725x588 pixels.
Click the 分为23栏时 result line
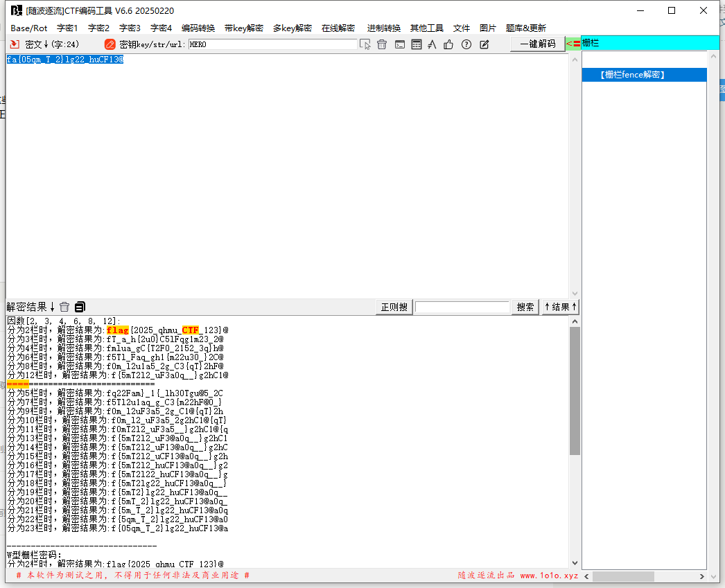coord(117,528)
